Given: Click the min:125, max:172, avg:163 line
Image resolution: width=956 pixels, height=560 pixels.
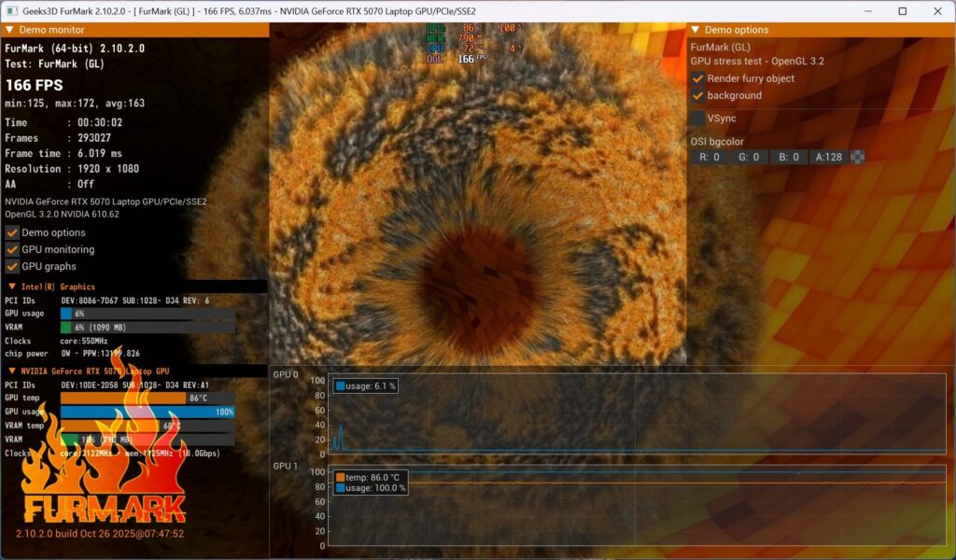Looking at the screenshot, I should click(x=75, y=104).
